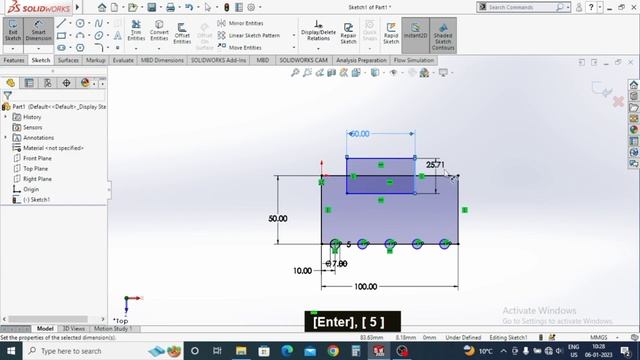Expand the SOLIDWORKS menu arrow
Viewport: 640px width, 360px height.
(78, 7)
